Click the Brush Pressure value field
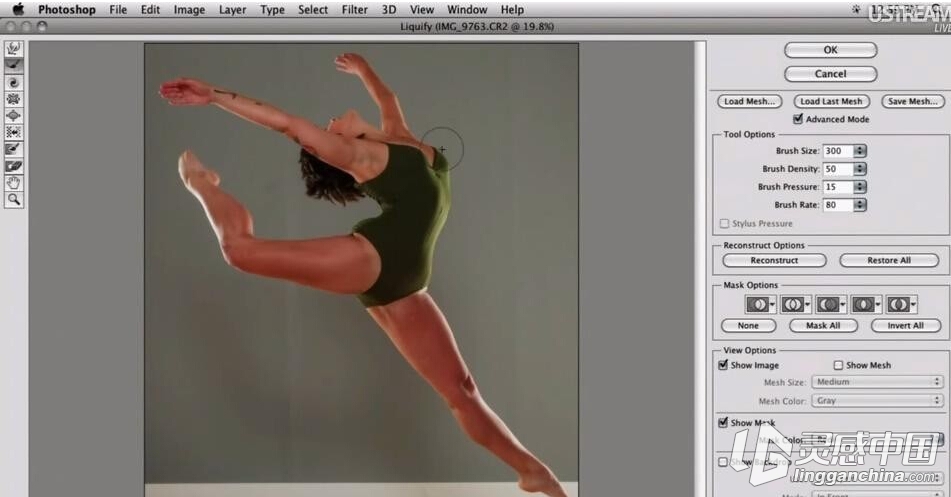 point(838,187)
